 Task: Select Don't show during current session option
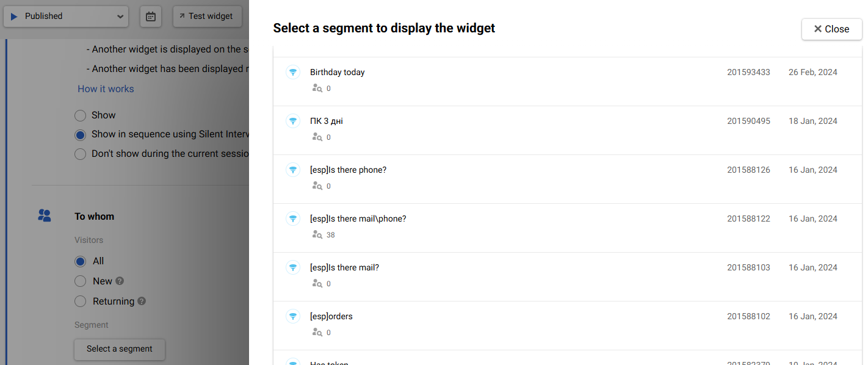[x=80, y=154]
